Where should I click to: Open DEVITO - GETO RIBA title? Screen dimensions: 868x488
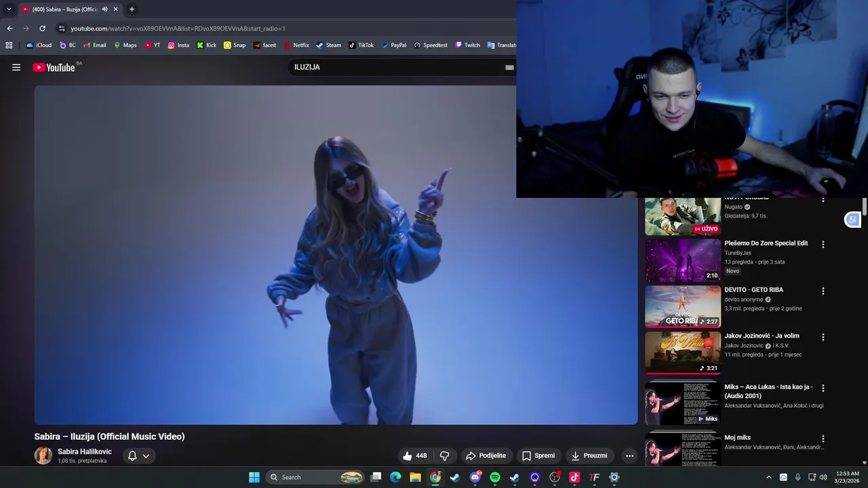753,289
